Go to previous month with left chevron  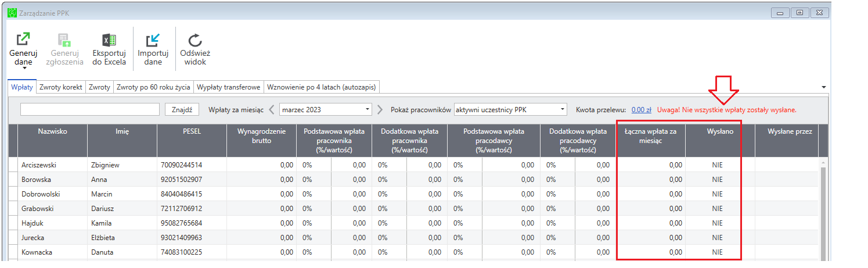coord(272,109)
